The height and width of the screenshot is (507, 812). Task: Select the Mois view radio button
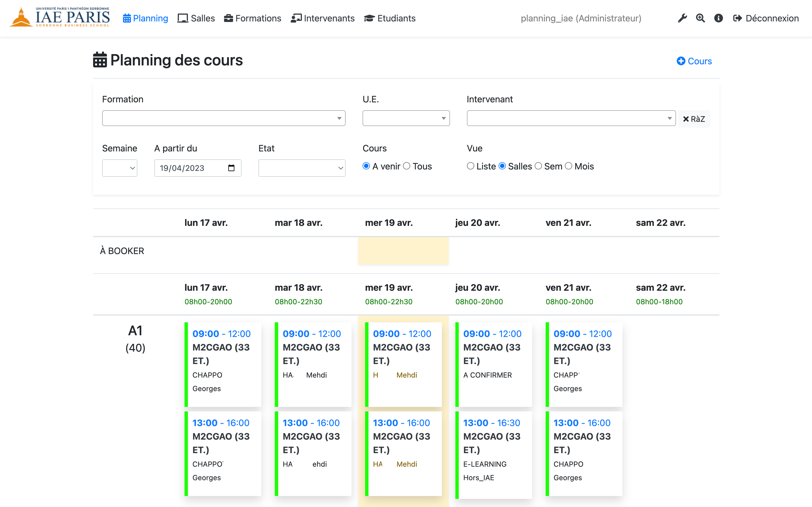point(569,166)
